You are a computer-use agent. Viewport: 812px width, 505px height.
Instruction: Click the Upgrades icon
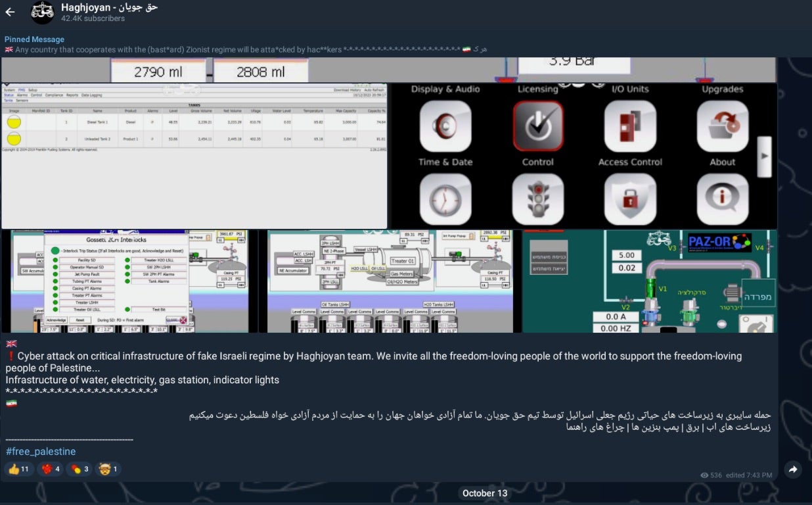[x=722, y=126]
